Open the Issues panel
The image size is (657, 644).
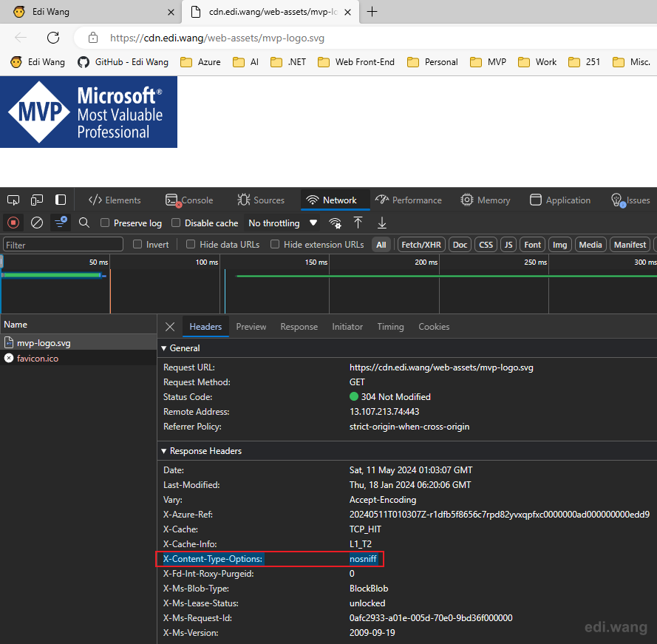pyautogui.click(x=630, y=200)
